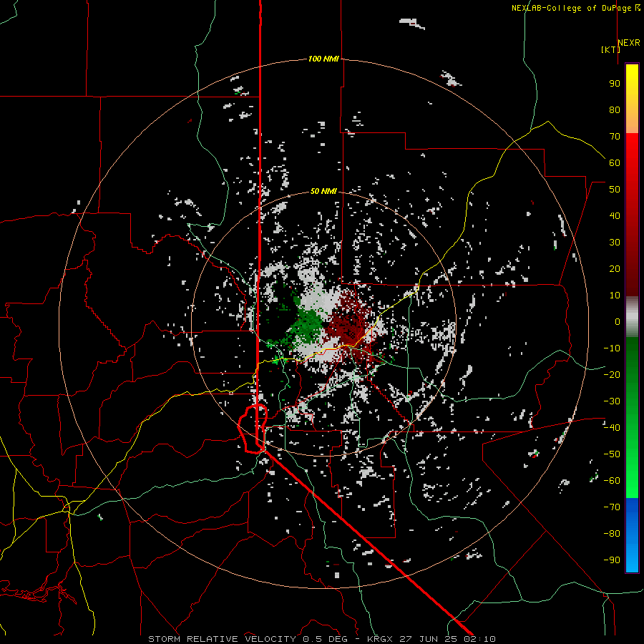This screenshot has width=644, height=644.
Task: Click the 20 value on velocity scale
Action: (x=615, y=269)
